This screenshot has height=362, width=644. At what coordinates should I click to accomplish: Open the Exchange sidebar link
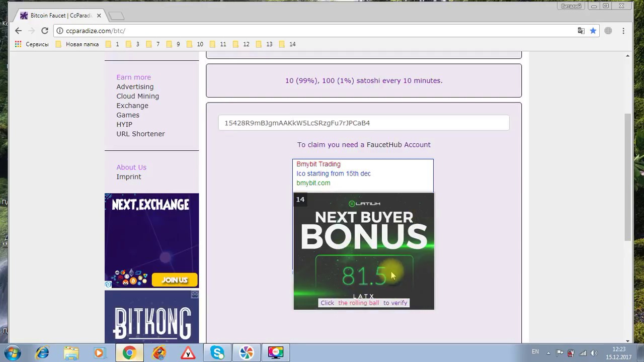pos(132,106)
